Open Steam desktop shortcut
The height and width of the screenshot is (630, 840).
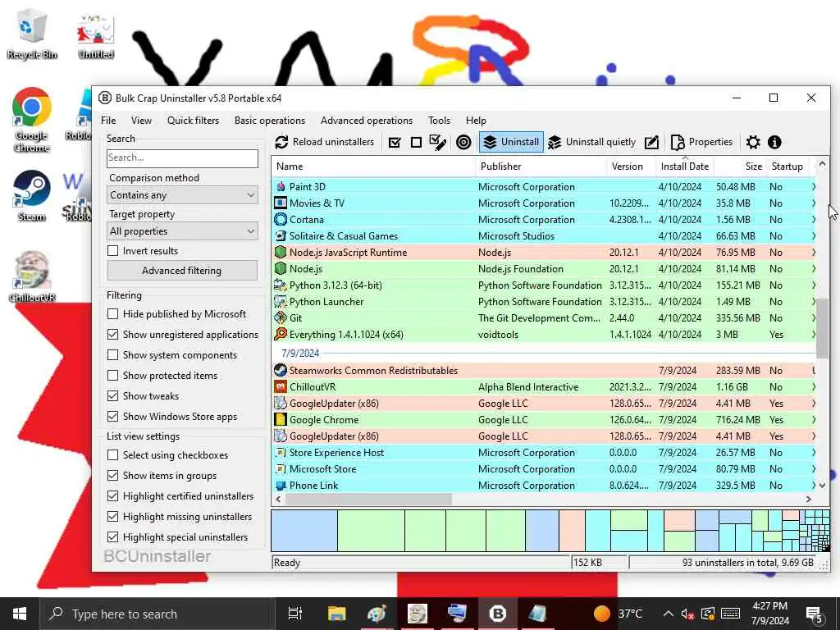31,196
